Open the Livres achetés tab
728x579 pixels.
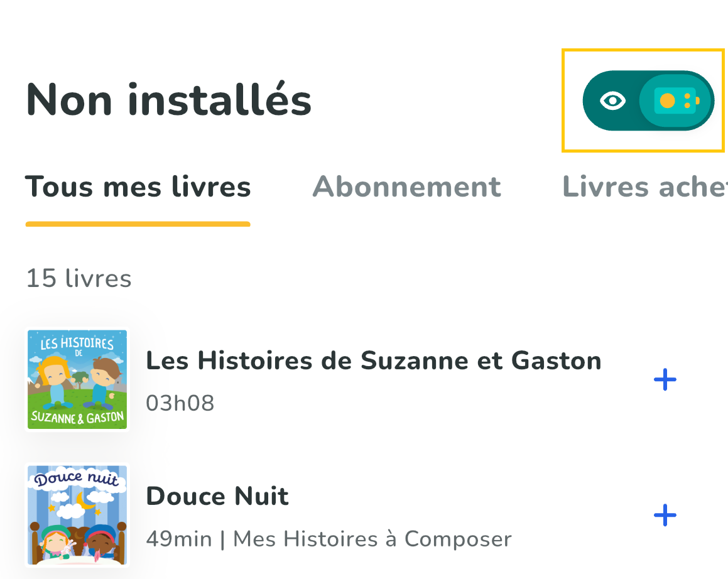pos(645,187)
